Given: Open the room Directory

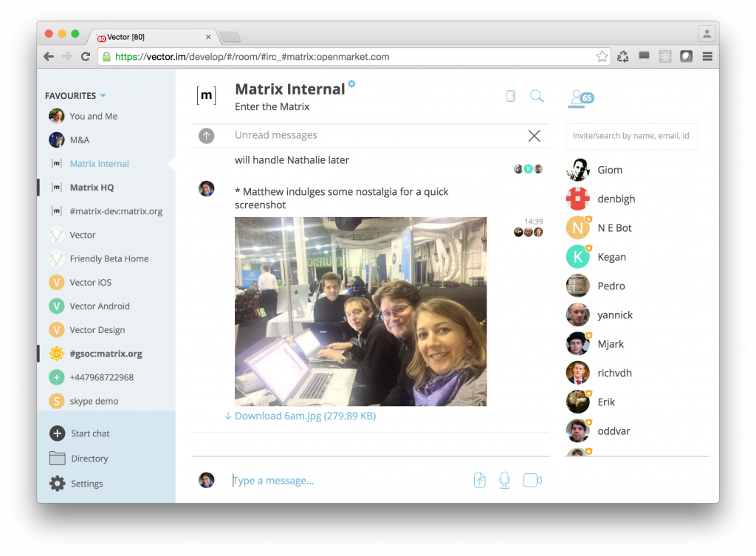Looking at the screenshot, I should point(89,459).
